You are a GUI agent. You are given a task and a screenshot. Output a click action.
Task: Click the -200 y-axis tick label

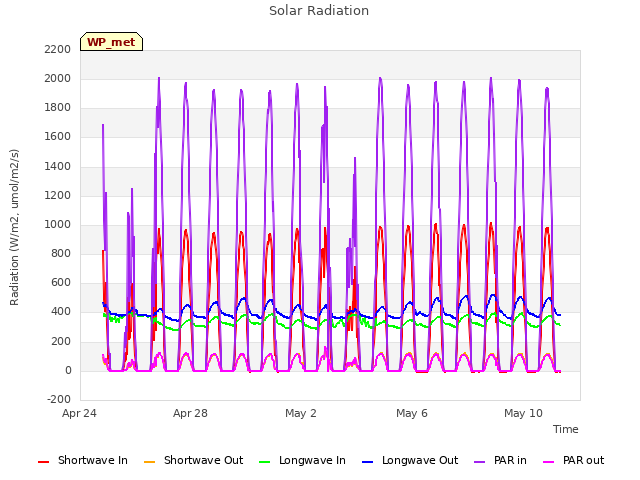click(59, 399)
